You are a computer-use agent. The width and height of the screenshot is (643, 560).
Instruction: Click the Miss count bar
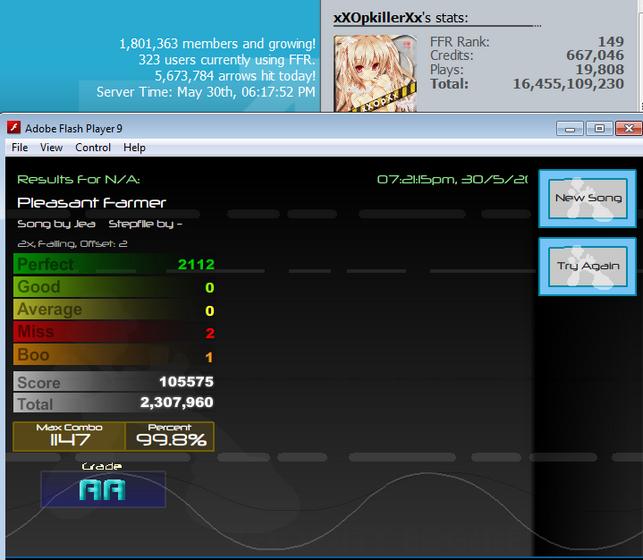114,332
